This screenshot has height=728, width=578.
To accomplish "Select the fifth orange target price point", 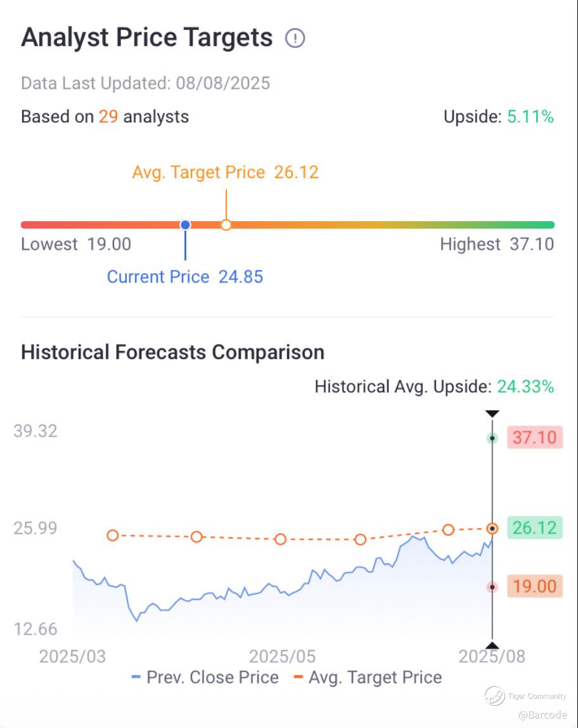I will pos(448,530).
